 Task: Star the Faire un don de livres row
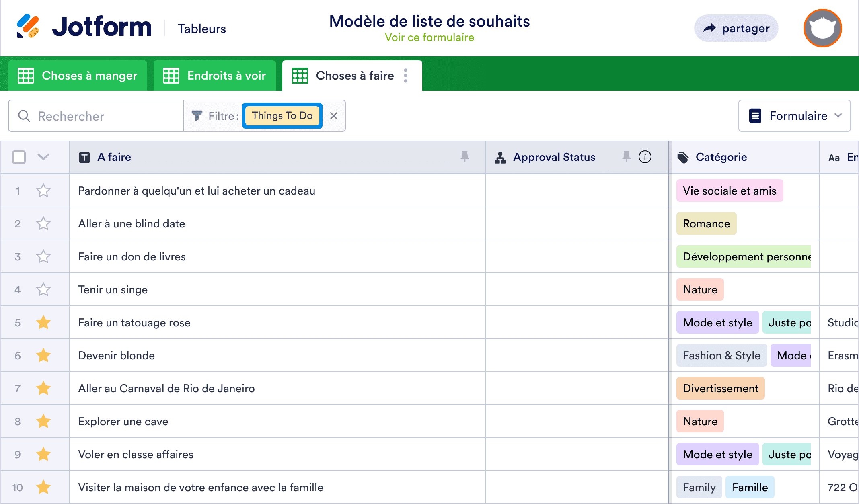pos(43,256)
